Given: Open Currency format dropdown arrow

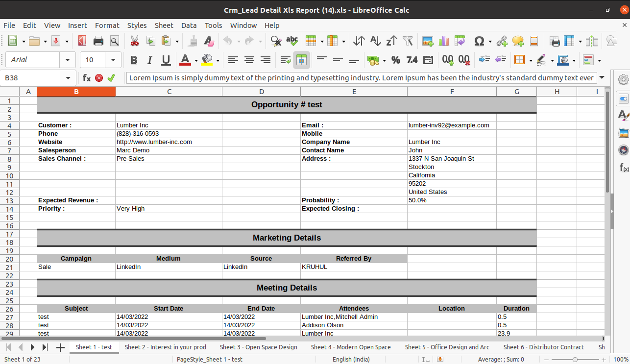Looking at the screenshot, I should point(384,60).
